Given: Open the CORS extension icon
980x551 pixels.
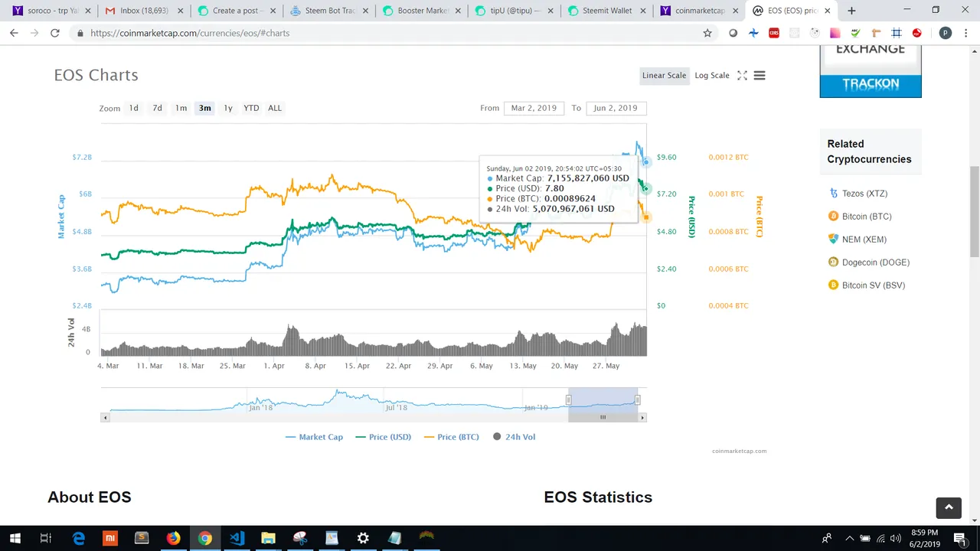Looking at the screenshot, I should click(x=774, y=33).
